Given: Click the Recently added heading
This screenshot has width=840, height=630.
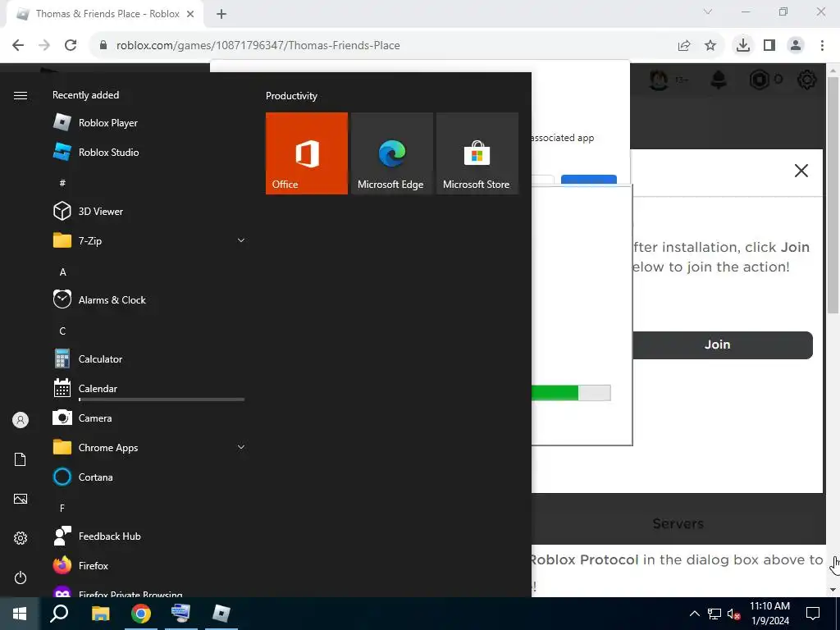Looking at the screenshot, I should click(85, 95).
